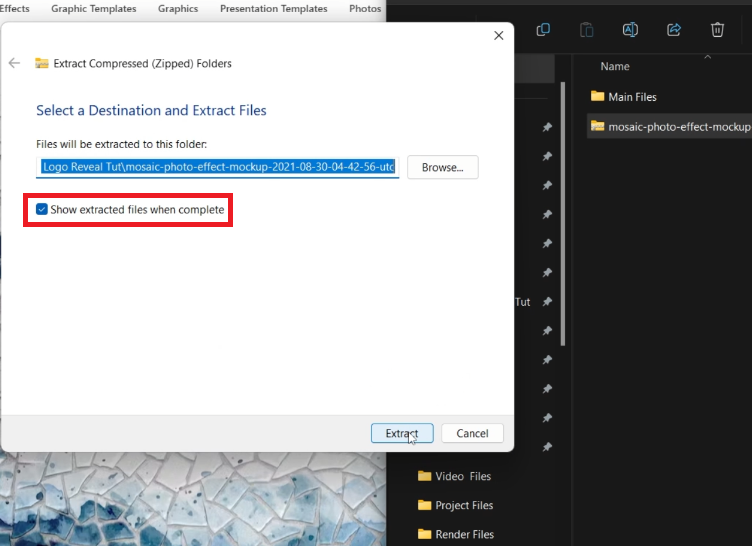Open the Graphics tab in browser
752x546 pixels.
pos(177,8)
